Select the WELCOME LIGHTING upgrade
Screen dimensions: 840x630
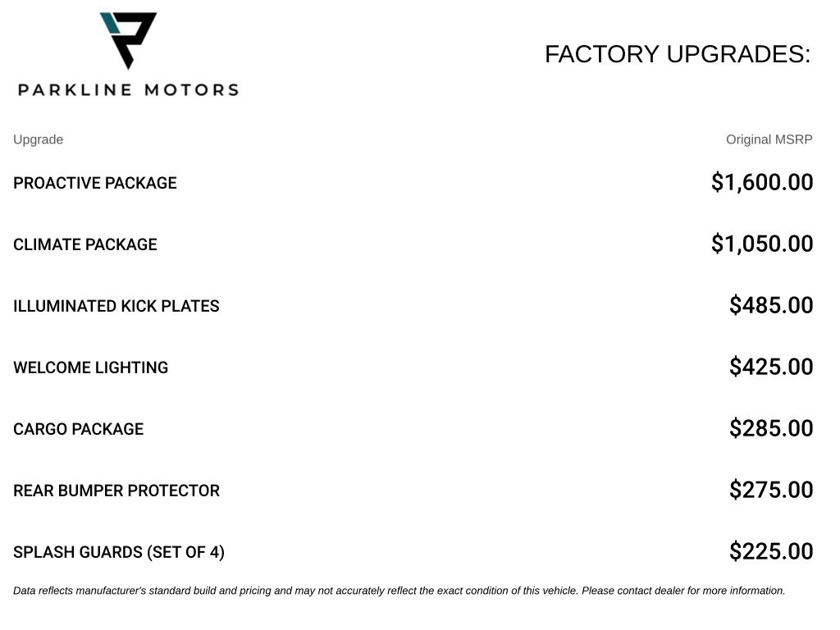(90, 367)
